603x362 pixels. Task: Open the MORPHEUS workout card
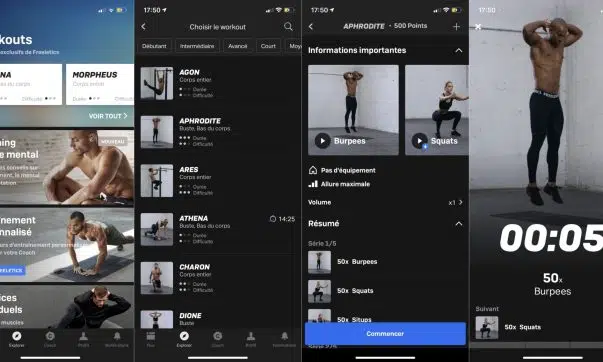click(100, 84)
